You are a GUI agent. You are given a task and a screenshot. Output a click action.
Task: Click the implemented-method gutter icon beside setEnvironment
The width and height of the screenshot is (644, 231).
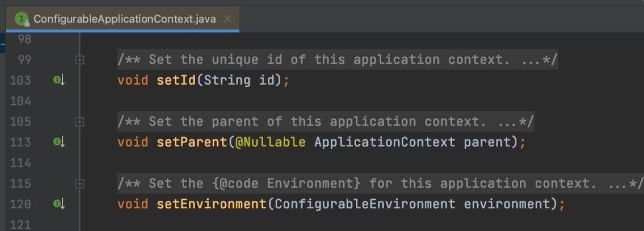59,204
